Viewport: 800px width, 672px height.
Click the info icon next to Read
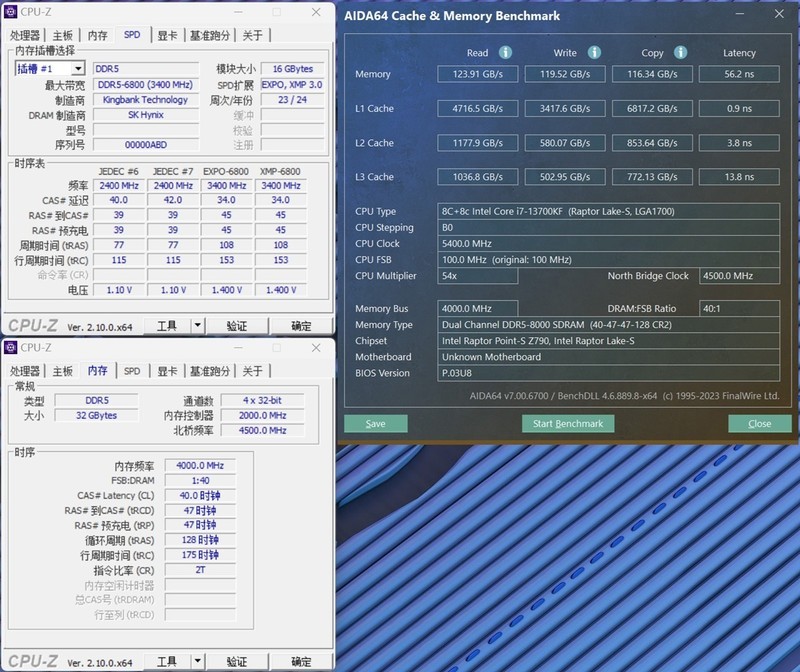505,52
